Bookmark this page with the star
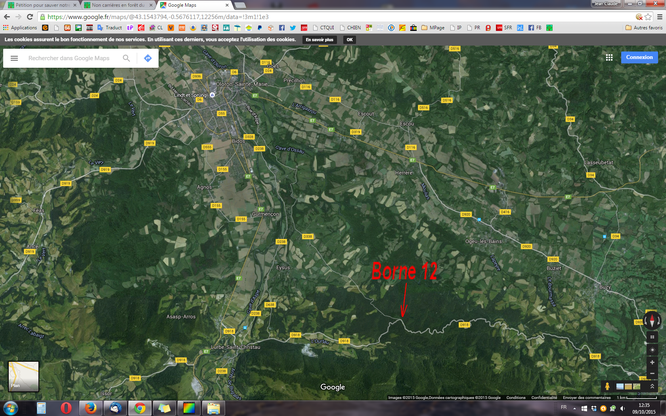The height and width of the screenshot is (416, 666). tap(648, 17)
